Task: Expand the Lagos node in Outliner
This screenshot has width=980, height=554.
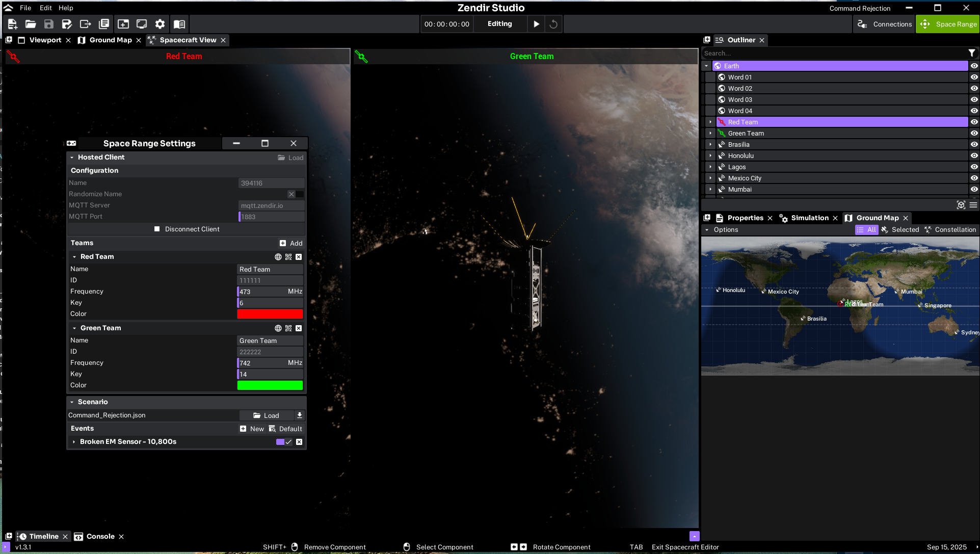Action: click(710, 167)
